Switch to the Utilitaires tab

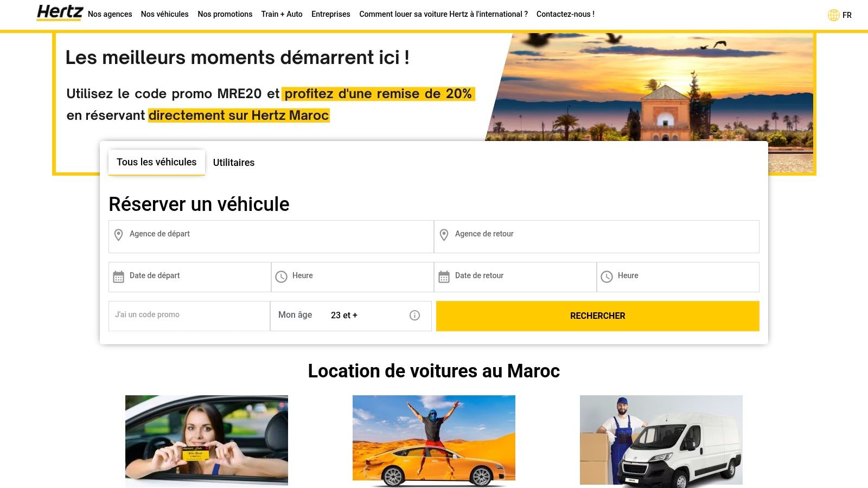234,163
